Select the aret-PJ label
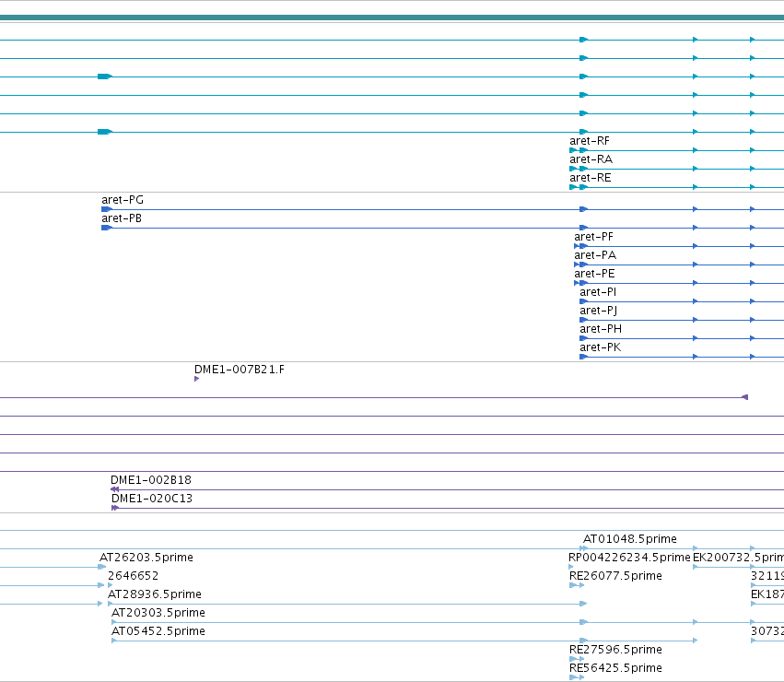Viewport: 784px width, 682px height. 599,311
